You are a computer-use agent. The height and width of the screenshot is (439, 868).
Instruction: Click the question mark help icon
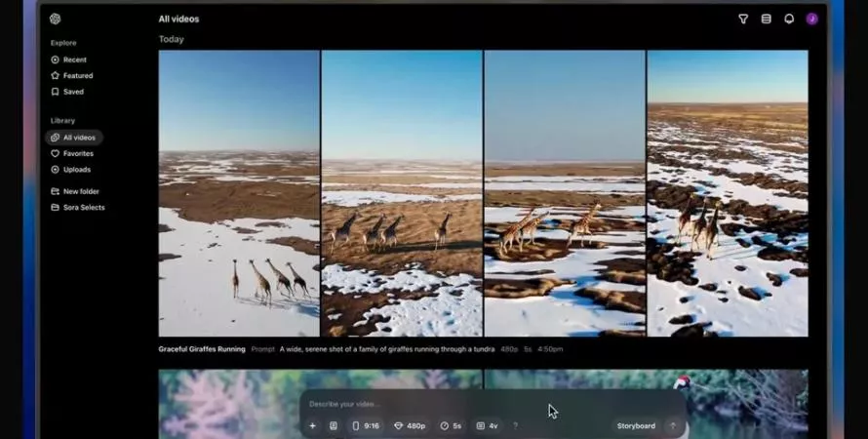515,425
